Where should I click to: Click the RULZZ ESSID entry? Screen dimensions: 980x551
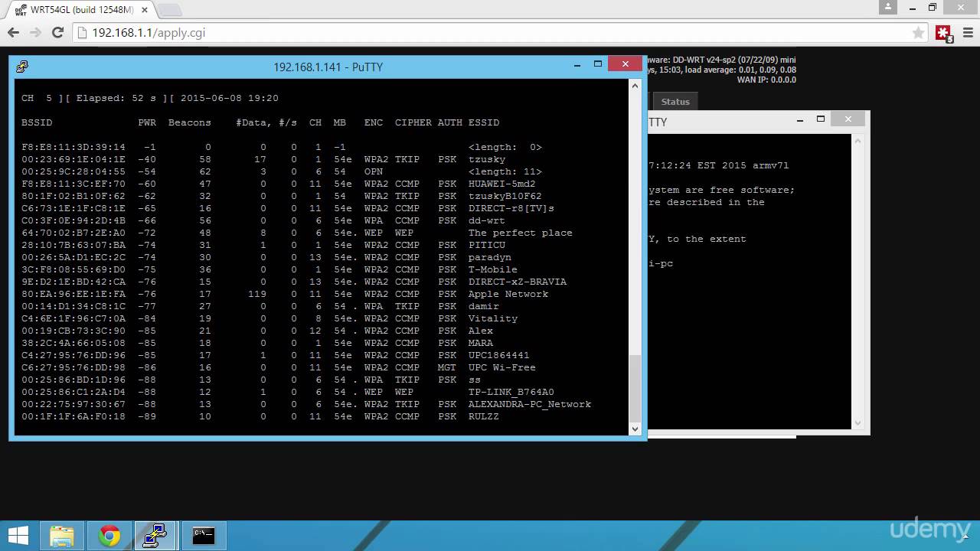pos(484,416)
